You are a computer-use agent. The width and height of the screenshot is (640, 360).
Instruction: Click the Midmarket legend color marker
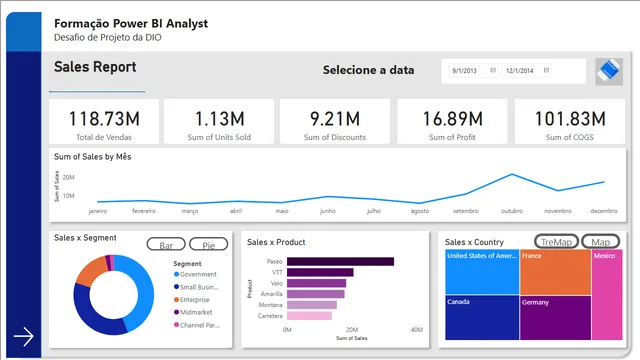click(x=176, y=312)
